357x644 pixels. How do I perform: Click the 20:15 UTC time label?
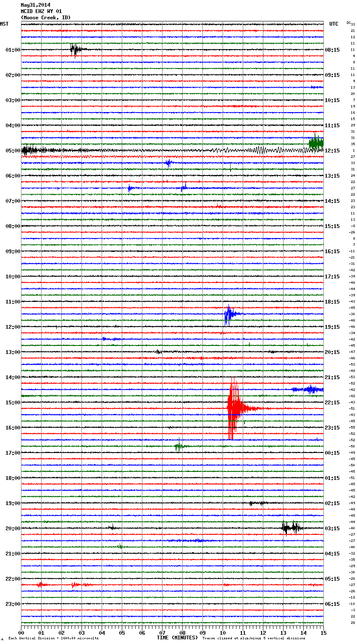pos(332,352)
